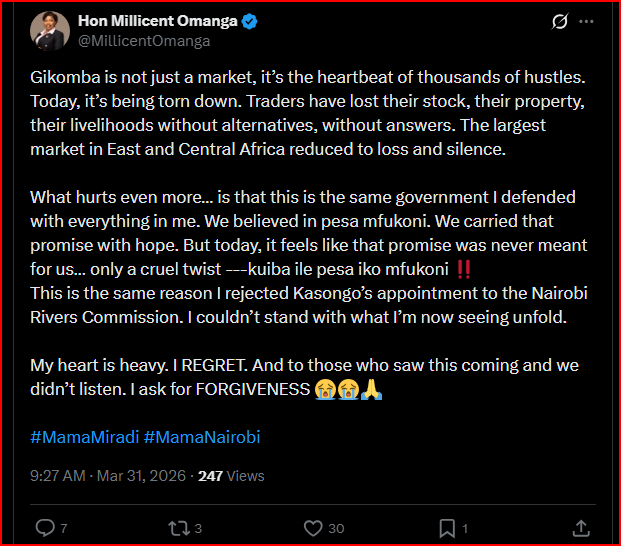Image resolution: width=621 pixels, height=546 pixels.
Task: Open the #MamaNairobi hashtag
Action: click(202, 437)
